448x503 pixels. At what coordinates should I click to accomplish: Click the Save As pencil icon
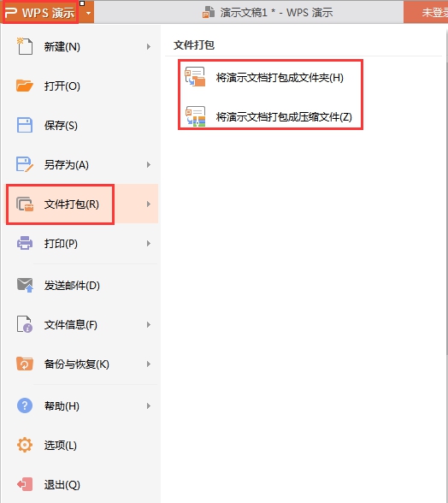point(25,164)
